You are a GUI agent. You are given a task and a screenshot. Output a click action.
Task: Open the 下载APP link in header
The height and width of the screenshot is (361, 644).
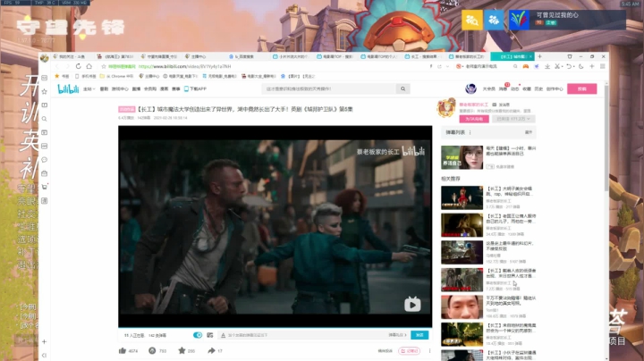196,88
